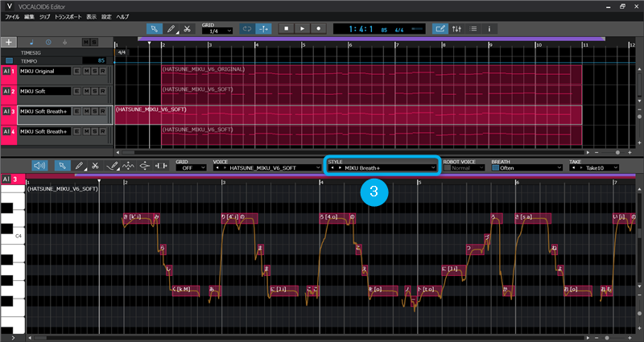This screenshot has width=644, height=342.
Task: Select the HATSUNE_MIKU_V6_ORIGINAL part on track 1
Action: (372, 75)
